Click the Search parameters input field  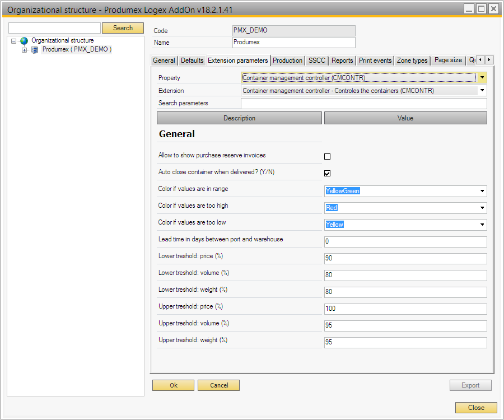pos(363,104)
